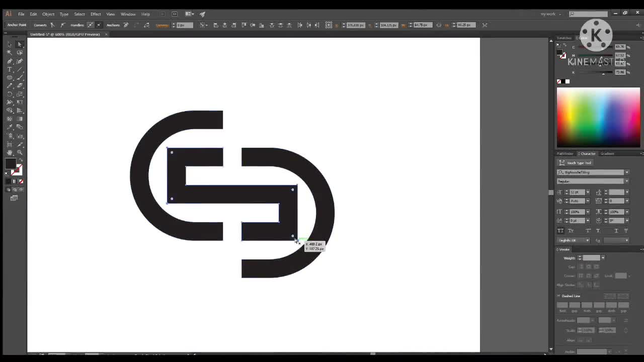The image size is (644, 362).
Task: Toggle Small Caps in Character panel
Action: click(571, 231)
